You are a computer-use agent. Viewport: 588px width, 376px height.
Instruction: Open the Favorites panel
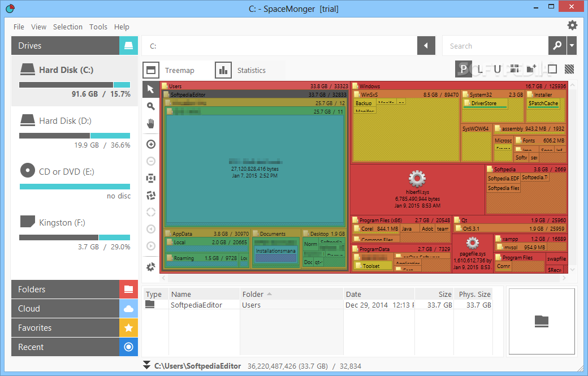coord(65,327)
